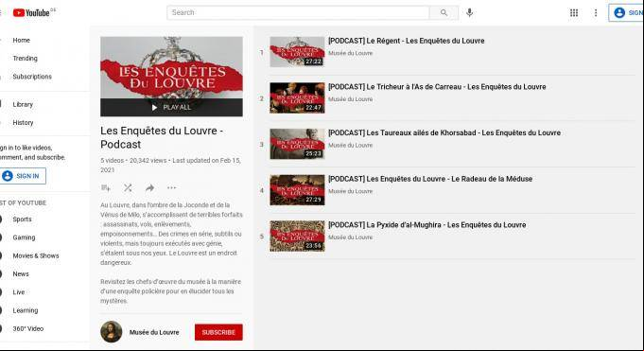Click the YouTube logo

31,12
